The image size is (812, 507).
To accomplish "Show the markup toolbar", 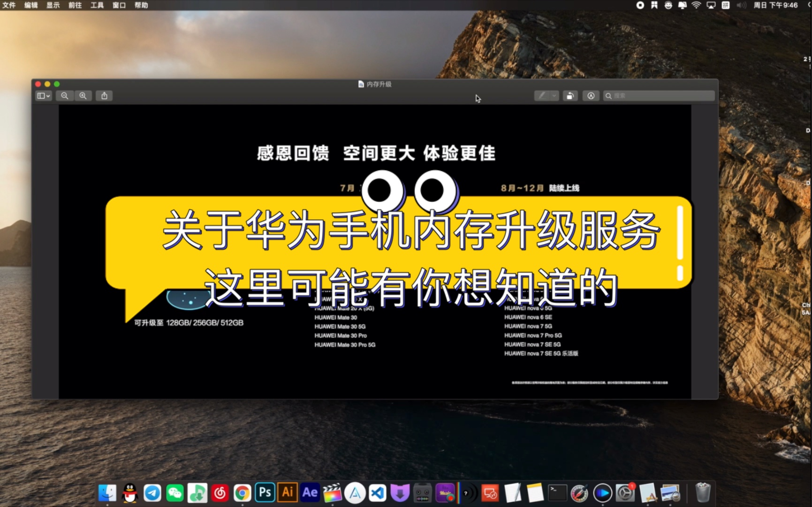I will (591, 96).
